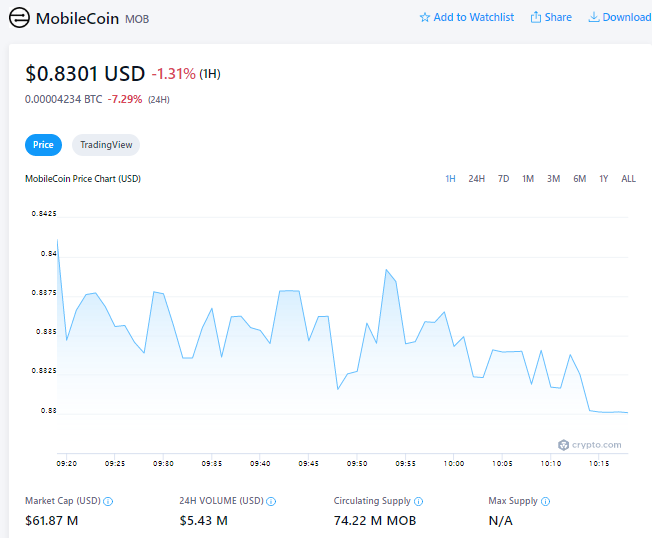Click the MOB ticker symbol
Image resolution: width=652 pixels, height=538 pixels.
coord(137,19)
